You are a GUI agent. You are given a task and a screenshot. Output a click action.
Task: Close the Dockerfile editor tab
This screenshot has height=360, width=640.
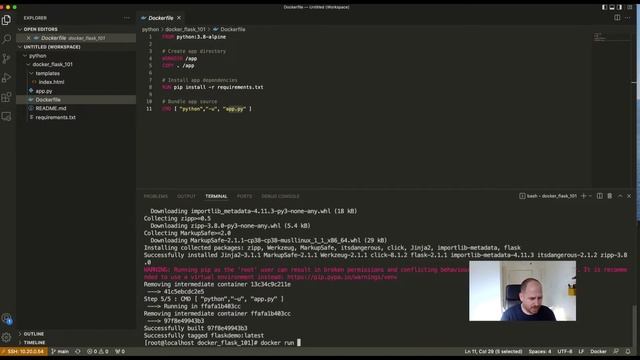179,18
